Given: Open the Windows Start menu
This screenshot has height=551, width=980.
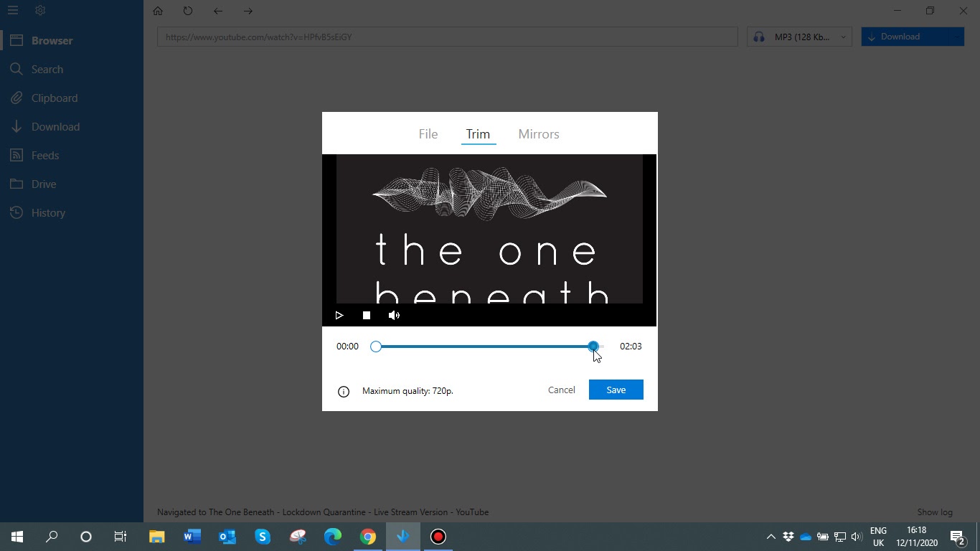Looking at the screenshot, I should [17, 537].
